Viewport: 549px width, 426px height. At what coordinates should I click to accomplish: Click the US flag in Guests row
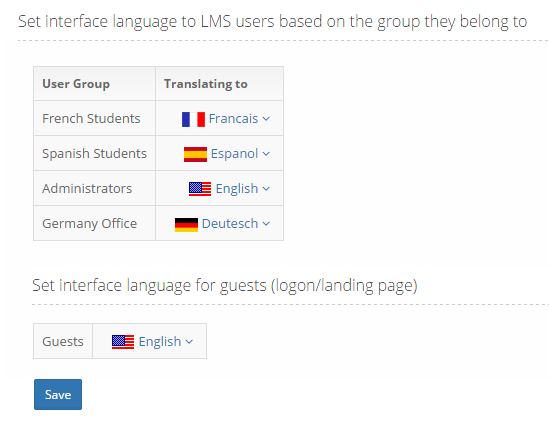pos(123,342)
